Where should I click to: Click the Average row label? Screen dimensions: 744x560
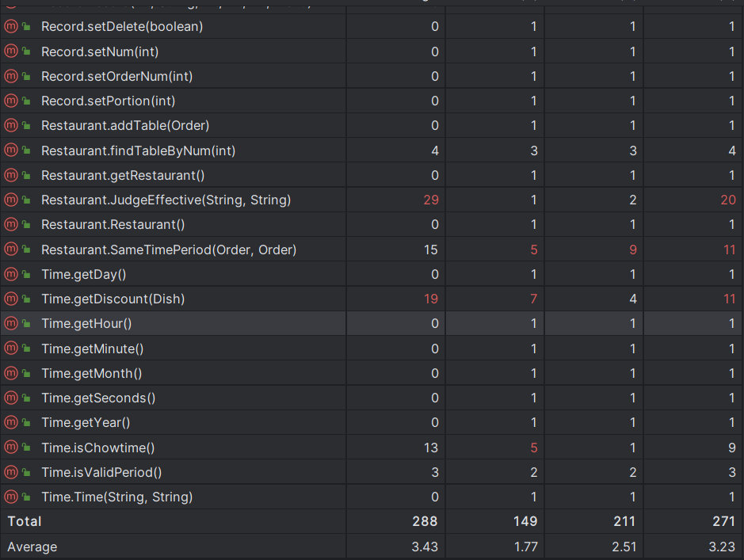coord(32,547)
